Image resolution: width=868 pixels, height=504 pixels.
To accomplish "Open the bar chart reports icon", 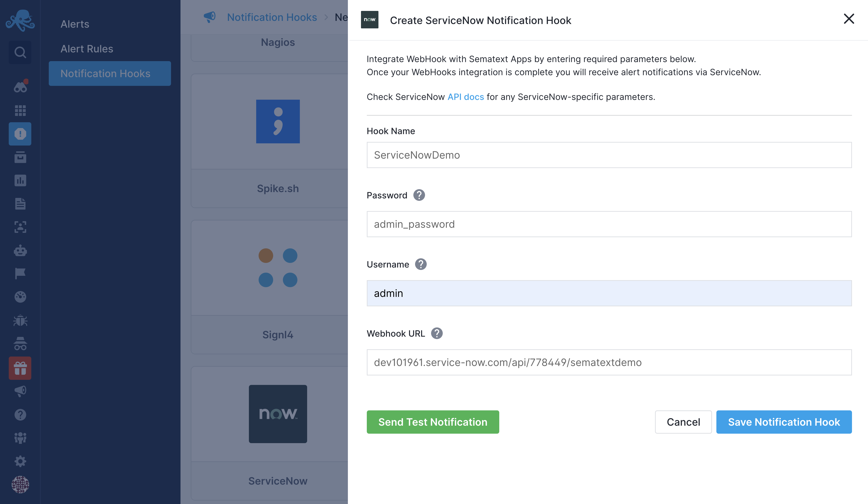I will tap(20, 180).
